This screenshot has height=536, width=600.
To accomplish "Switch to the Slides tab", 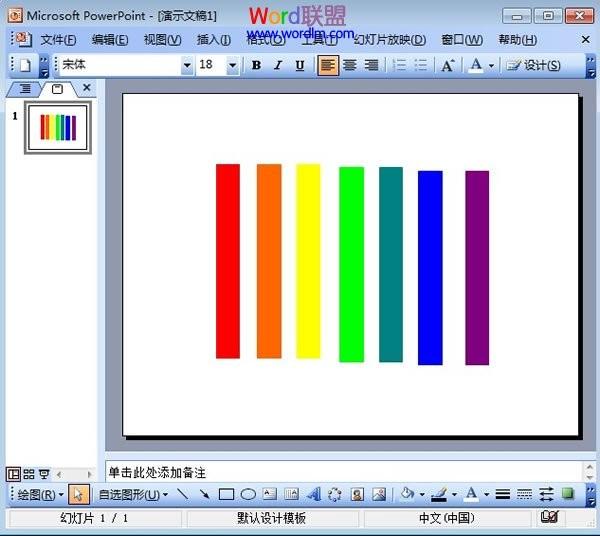I will 57,90.
